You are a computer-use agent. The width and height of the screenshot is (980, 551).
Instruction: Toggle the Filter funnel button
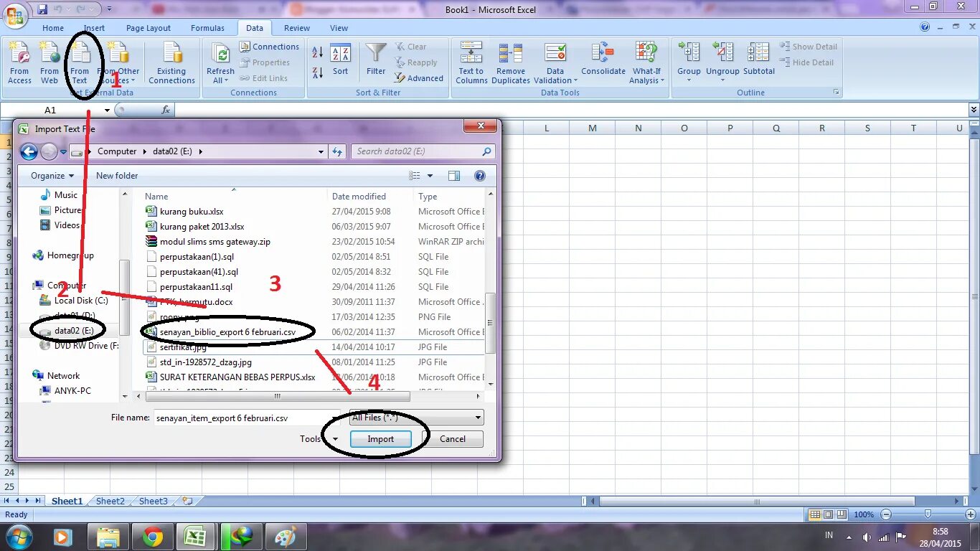[x=376, y=60]
